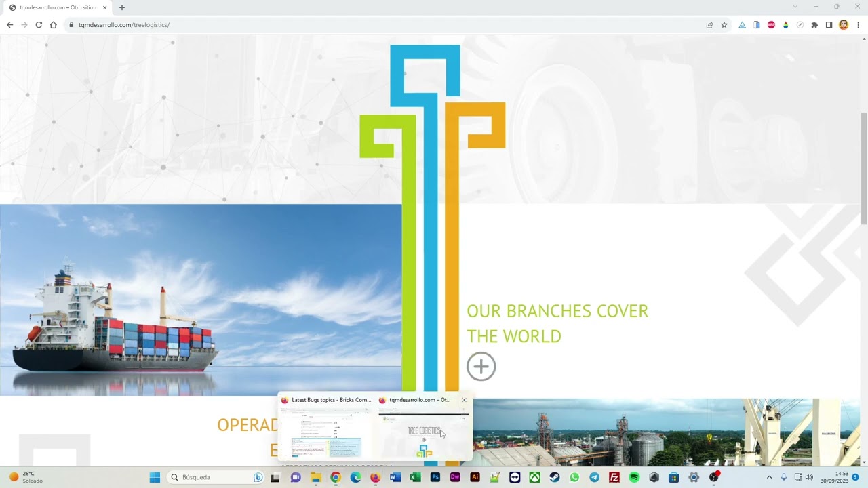Close the tqmdesarrollo Firefox preview
Image resolution: width=868 pixels, height=488 pixels.
pos(464,400)
